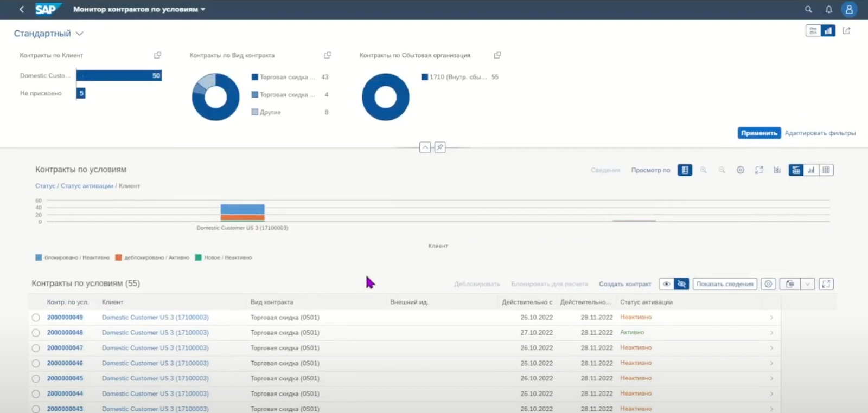Image resolution: width=868 pixels, height=413 pixels.
Task: Click the Другие legend swatch
Action: pos(254,112)
